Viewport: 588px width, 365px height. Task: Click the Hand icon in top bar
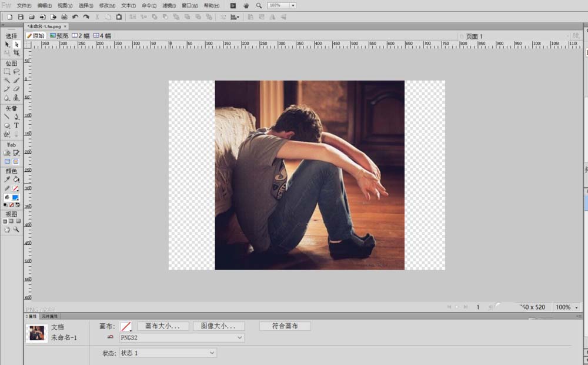coord(246,6)
